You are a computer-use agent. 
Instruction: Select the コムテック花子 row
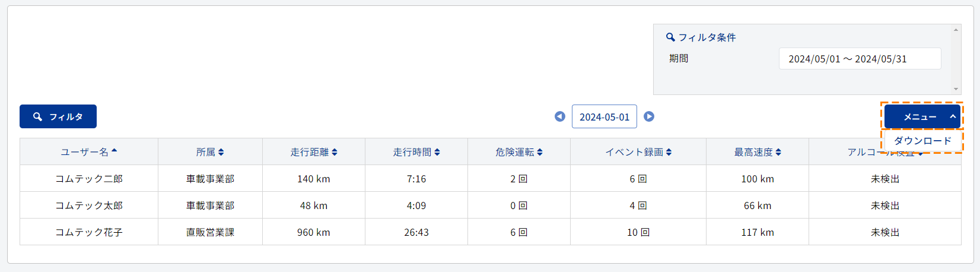click(491, 232)
